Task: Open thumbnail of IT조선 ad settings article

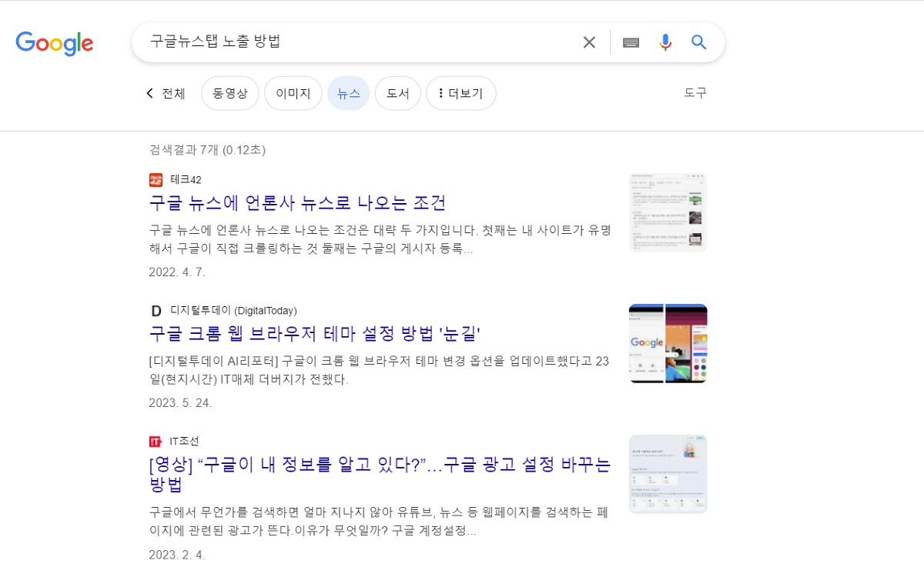Action: [x=668, y=474]
